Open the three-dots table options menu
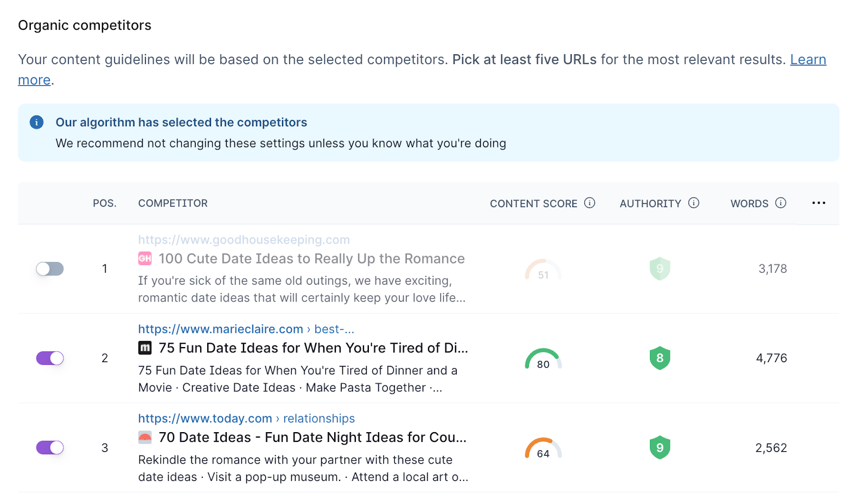Image resolution: width=868 pixels, height=501 pixels. tap(818, 203)
